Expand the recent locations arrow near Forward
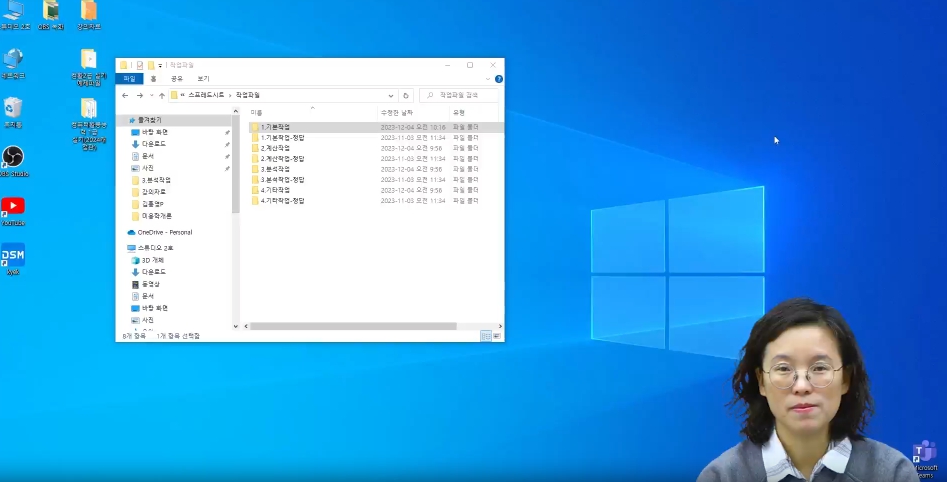This screenshot has width=947, height=482. point(151,95)
